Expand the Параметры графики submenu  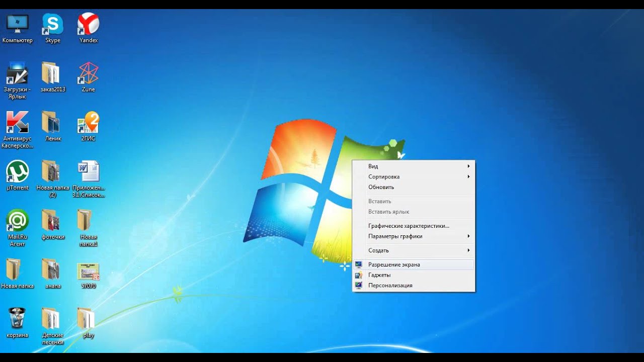[414, 236]
